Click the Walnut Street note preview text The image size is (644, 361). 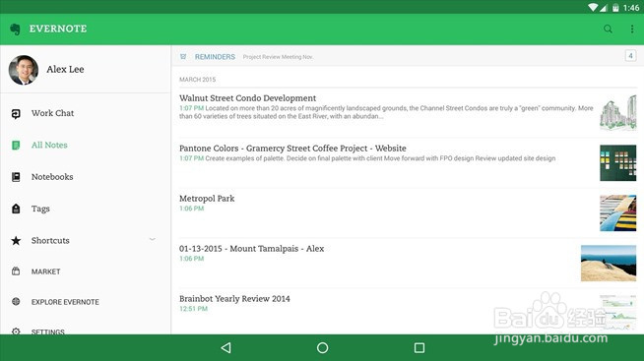(386, 112)
